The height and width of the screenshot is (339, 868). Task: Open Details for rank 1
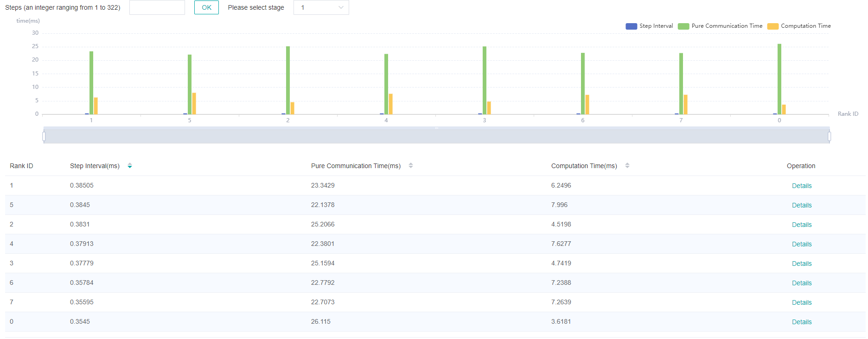coord(801,186)
